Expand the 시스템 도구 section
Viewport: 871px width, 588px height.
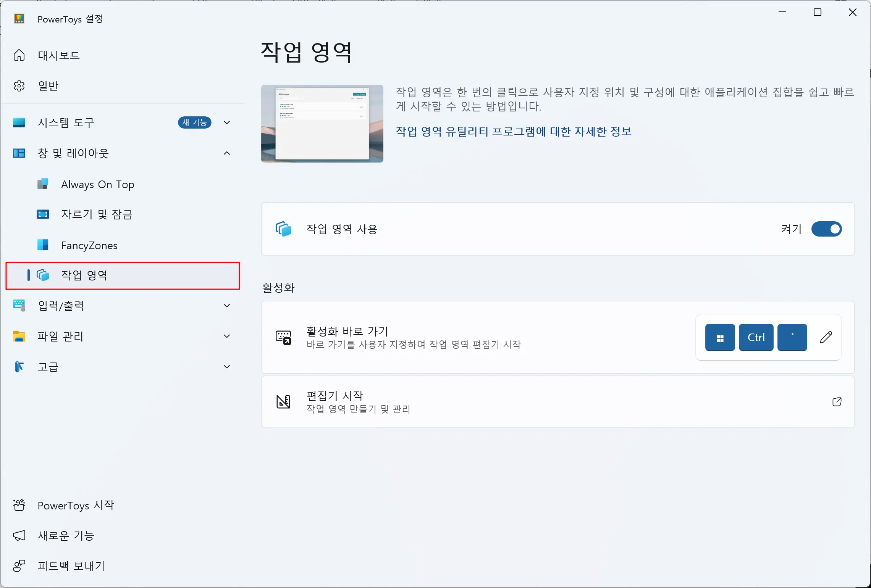point(226,122)
